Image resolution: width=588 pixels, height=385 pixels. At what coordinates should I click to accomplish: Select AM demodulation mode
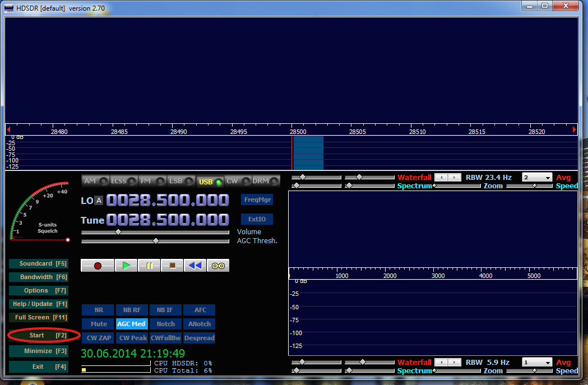click(94, 181)
